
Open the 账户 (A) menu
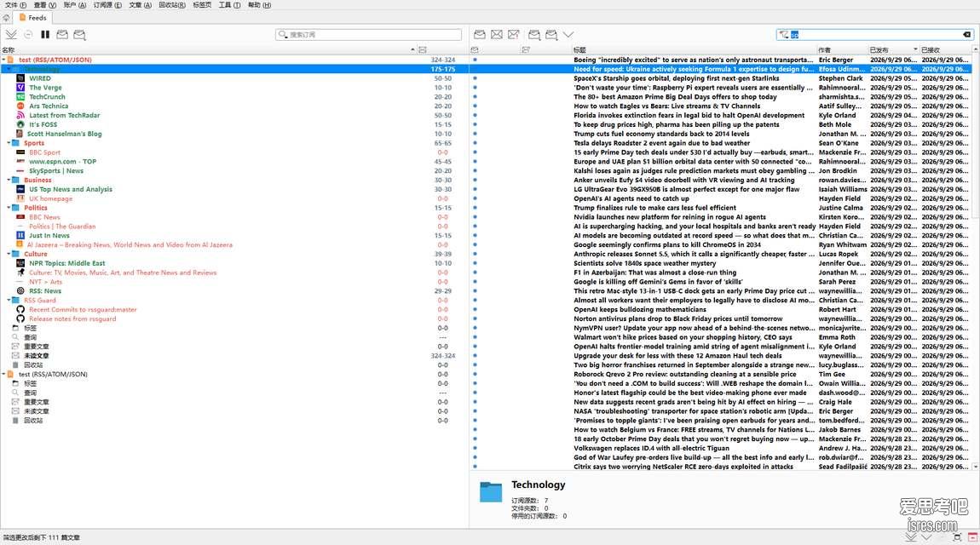[75, 5]
